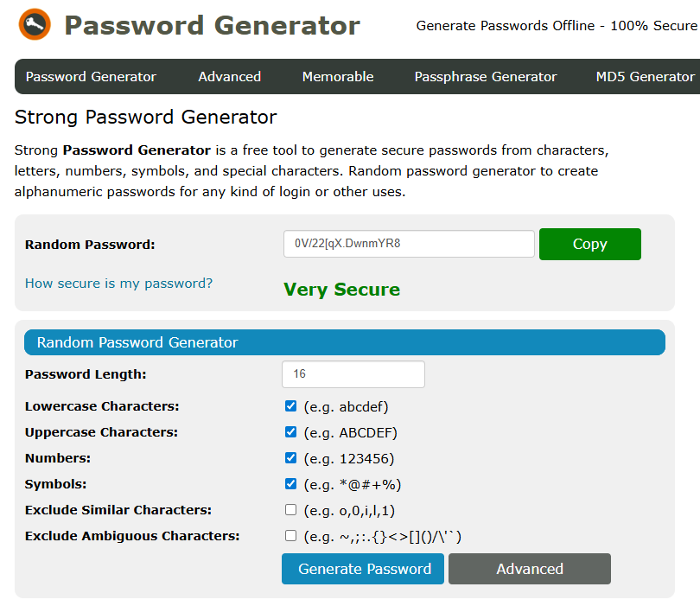700x606 pixels.
Task: Click the Password Generator site title
Action: (x=212, y=26)
